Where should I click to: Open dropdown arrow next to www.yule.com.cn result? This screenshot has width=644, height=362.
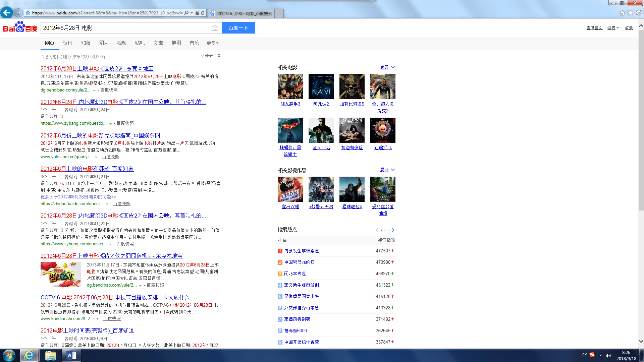(x=96, y=157)
